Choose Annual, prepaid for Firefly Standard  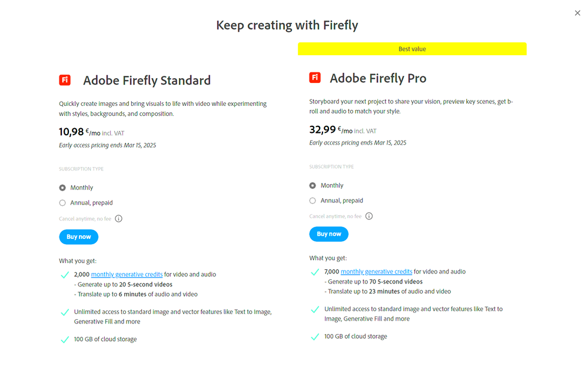pyautogui.click(x=62, y=203)
